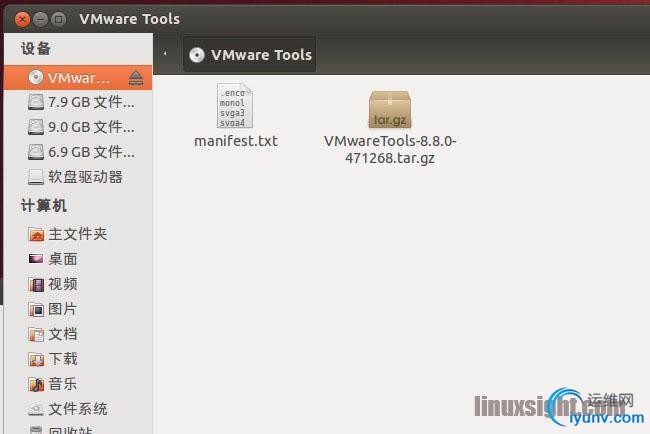Screen dimensions: 650x434
Task: Open the Pictures (图片) folder
Action: 78,309
